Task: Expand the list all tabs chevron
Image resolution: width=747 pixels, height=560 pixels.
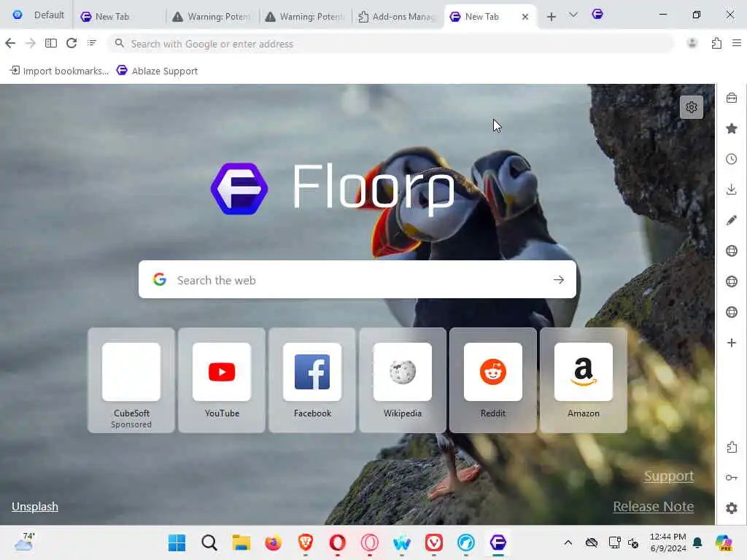Action: click(573, 15)
